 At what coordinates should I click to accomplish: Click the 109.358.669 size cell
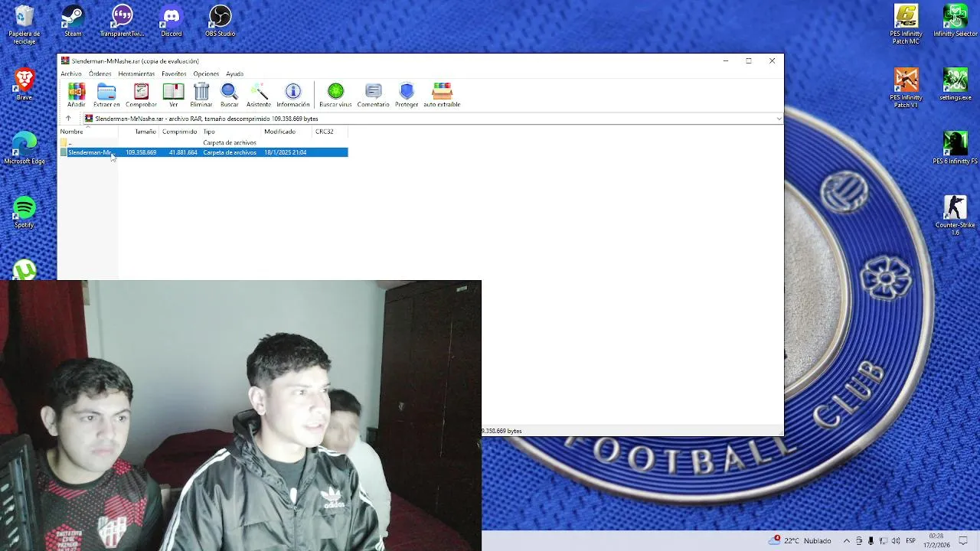141,152
